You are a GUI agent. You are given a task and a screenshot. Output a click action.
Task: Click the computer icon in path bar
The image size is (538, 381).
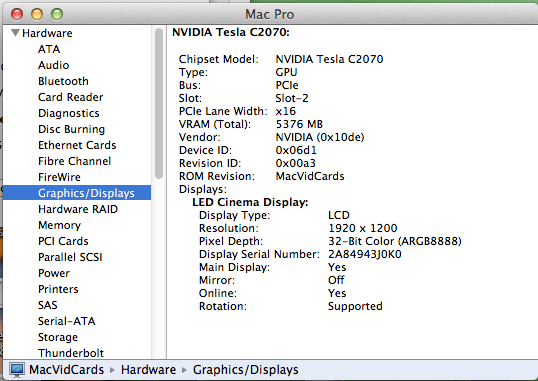pos(17,370)
